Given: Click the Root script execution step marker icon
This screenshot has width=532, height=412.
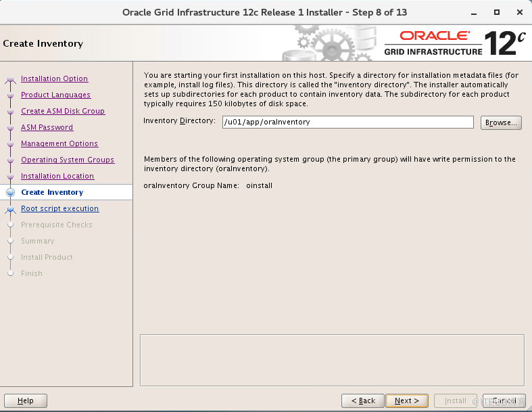Looking at the screenshot, I should click(11, 209).
